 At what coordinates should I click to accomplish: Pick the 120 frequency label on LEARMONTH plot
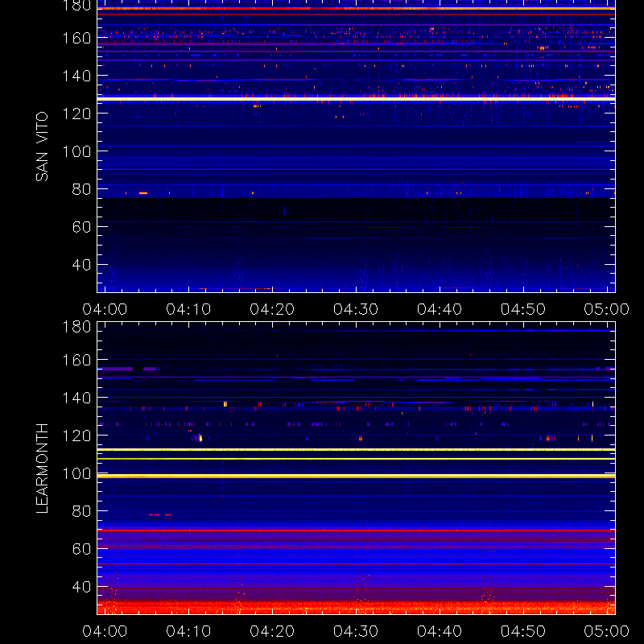[x=76, y=436]
